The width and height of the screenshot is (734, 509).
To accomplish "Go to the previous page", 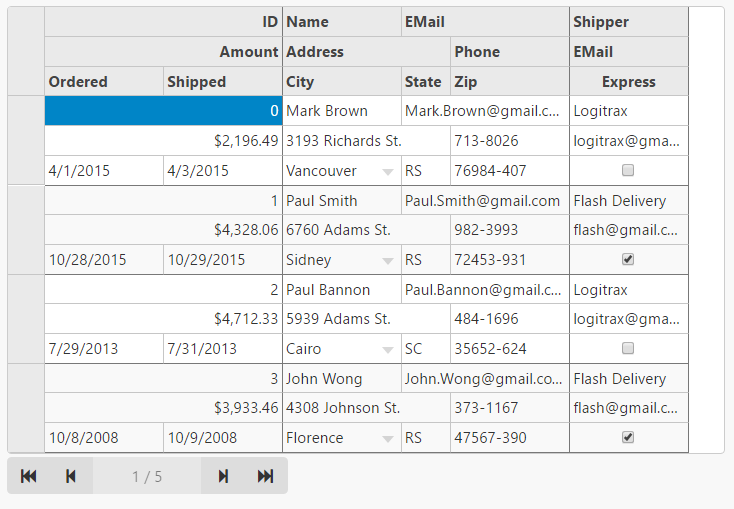I will pyautogui.click(x=71, y=476).
